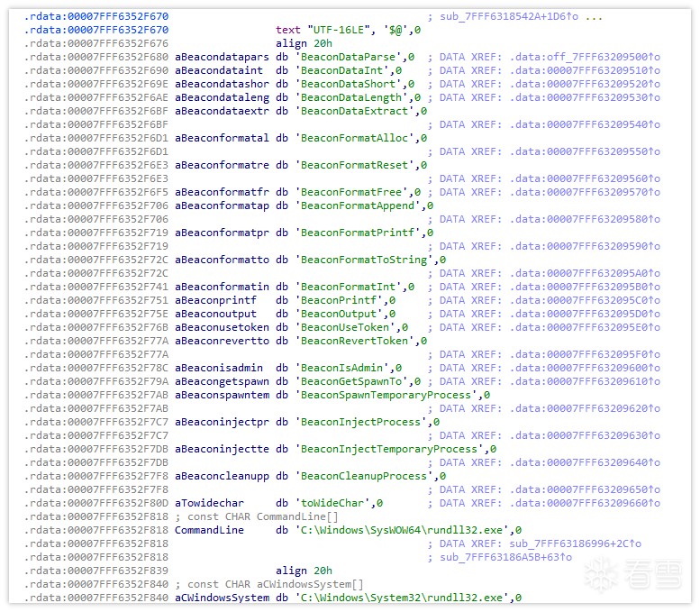Click the 'BeaconInjectTemporaryProcess' string
Screen dimensions: 700x612
pyautogui.click(x=389, y=449)
